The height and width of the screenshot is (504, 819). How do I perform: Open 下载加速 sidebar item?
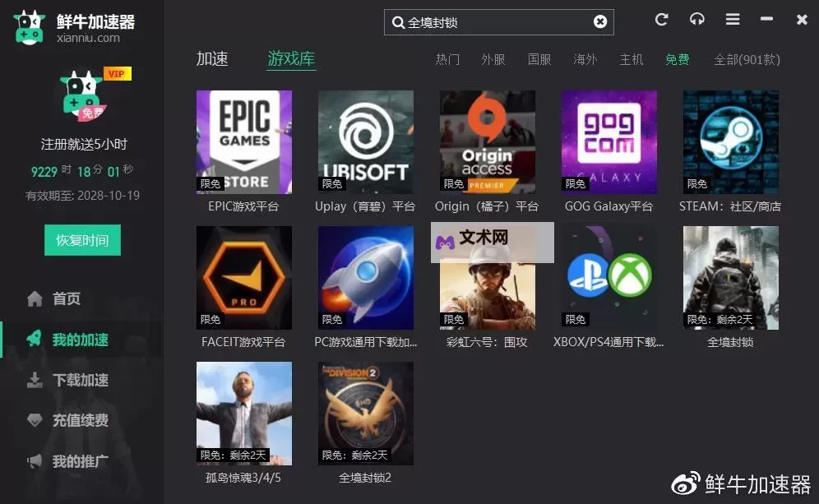click(x=82, y=380)
